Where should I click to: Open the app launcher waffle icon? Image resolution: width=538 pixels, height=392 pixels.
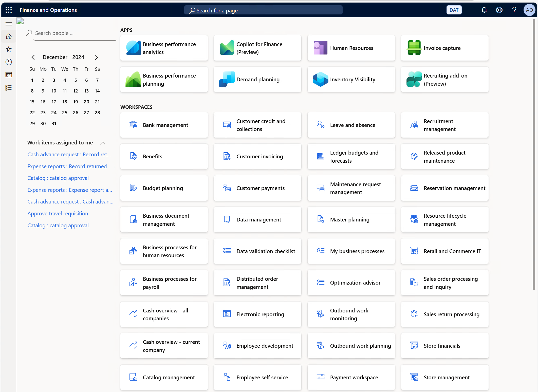(9, 10)
